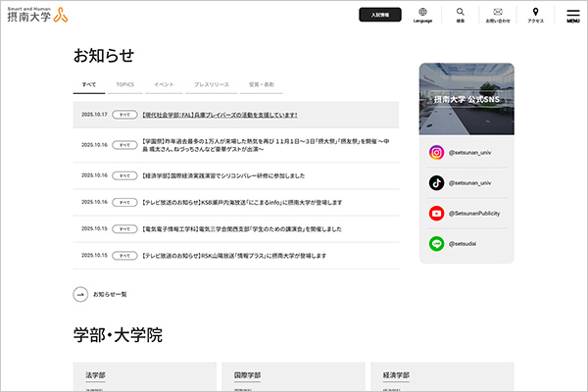The image size is (588, 392).
Task: Open the Language globe icon
Action: point(422,14)
